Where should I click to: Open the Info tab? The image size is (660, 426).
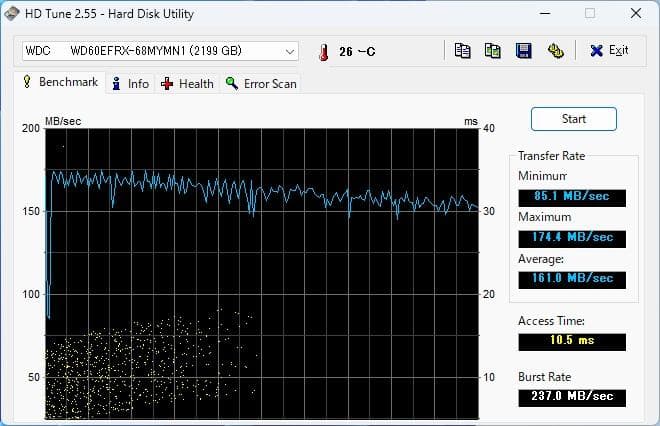[x=130, y=84]
